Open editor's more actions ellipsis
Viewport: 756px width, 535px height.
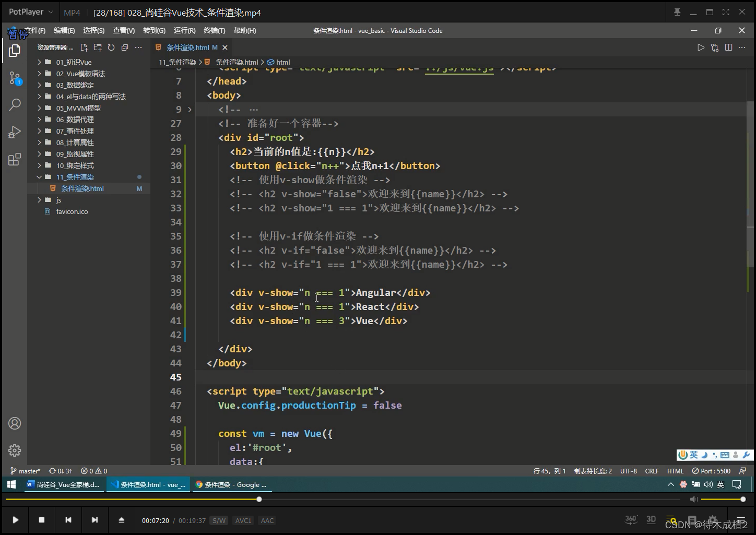tap(742, 47)
